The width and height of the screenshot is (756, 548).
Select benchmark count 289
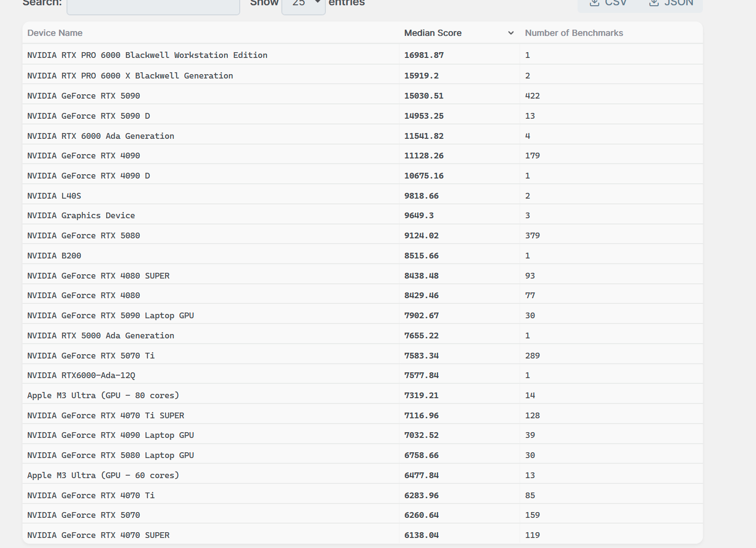pyautogui.click(x=533, y=356)
